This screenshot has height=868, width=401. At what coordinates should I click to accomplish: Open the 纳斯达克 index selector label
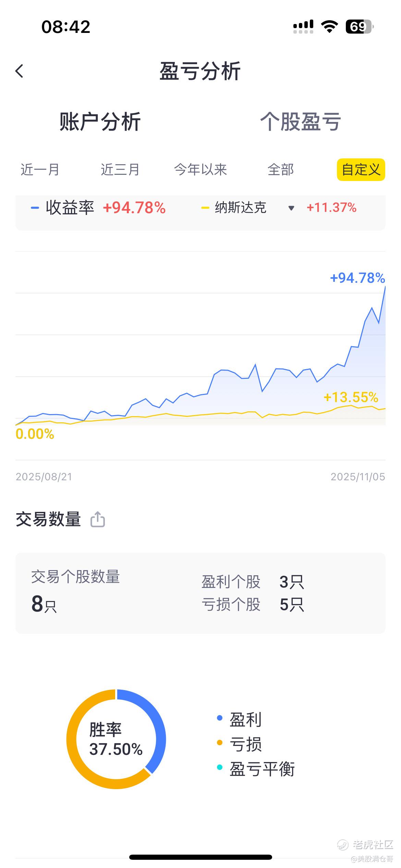pyautogui.click(x=241, y=208)
